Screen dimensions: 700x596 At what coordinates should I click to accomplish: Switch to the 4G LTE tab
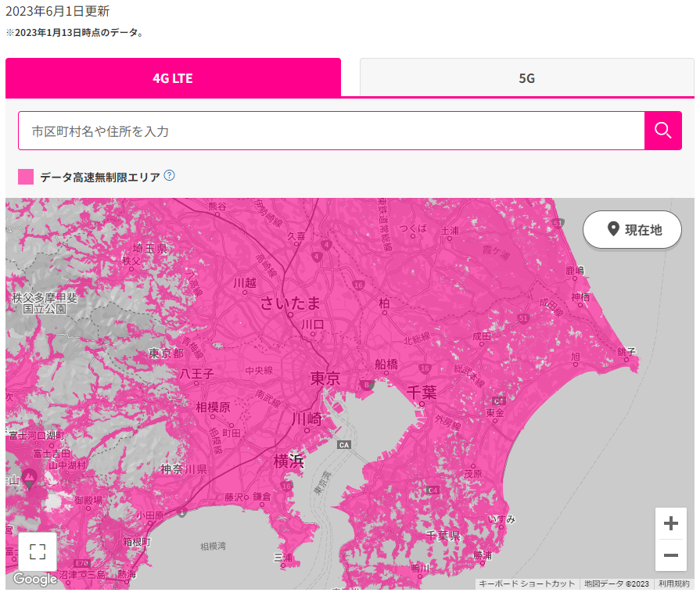pyautogui.click(x=173, y=77)
